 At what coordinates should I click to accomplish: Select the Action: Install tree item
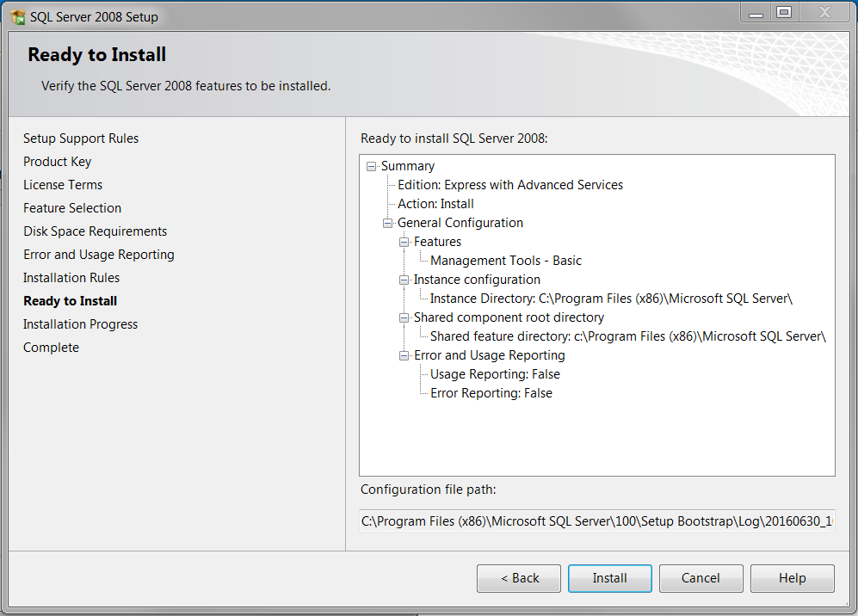coord(435,204)
